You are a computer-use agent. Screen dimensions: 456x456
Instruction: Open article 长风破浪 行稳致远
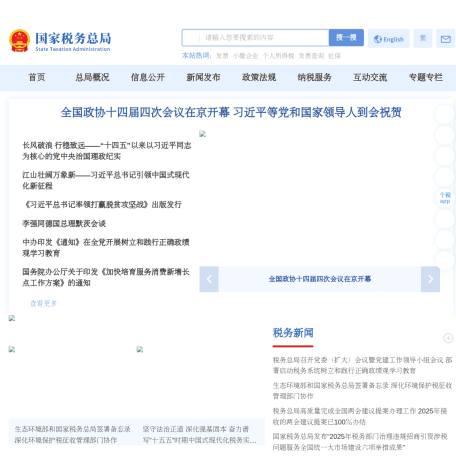107,151
